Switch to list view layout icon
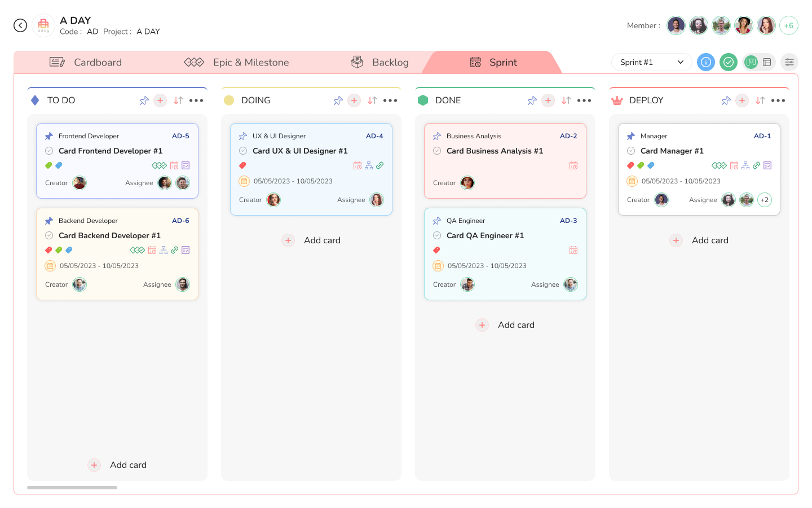The image size is (812, 508). 767,62
